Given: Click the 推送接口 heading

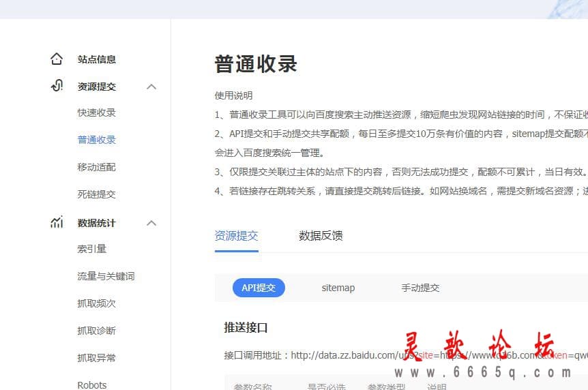Looking at the screenshot, I should pyautogui.click(x=246, y=328).
